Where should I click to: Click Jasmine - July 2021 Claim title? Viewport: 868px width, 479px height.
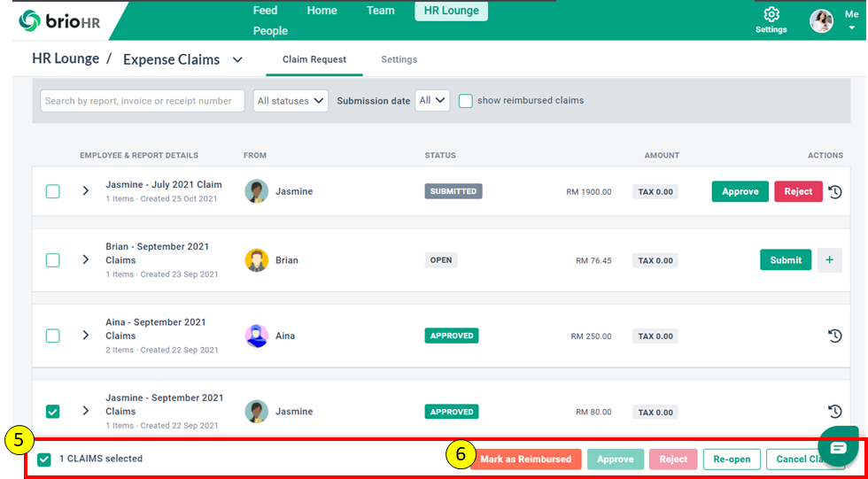[164, 185]
